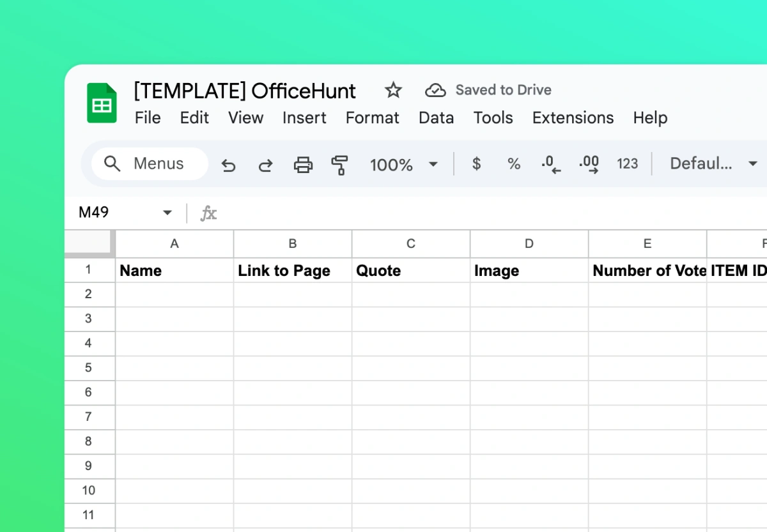Print the spreadsheet
Image resolution: width=767 pixels, height=532 pixels.
[303, 165]
